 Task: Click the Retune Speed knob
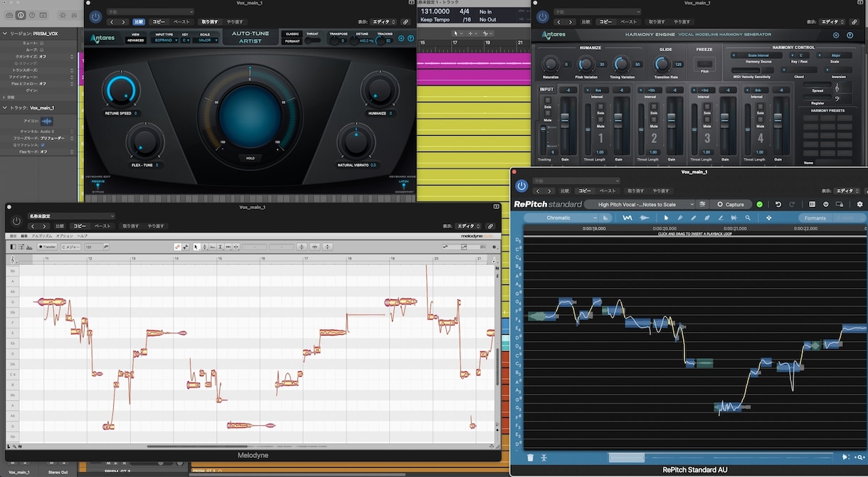pos(120,91)
